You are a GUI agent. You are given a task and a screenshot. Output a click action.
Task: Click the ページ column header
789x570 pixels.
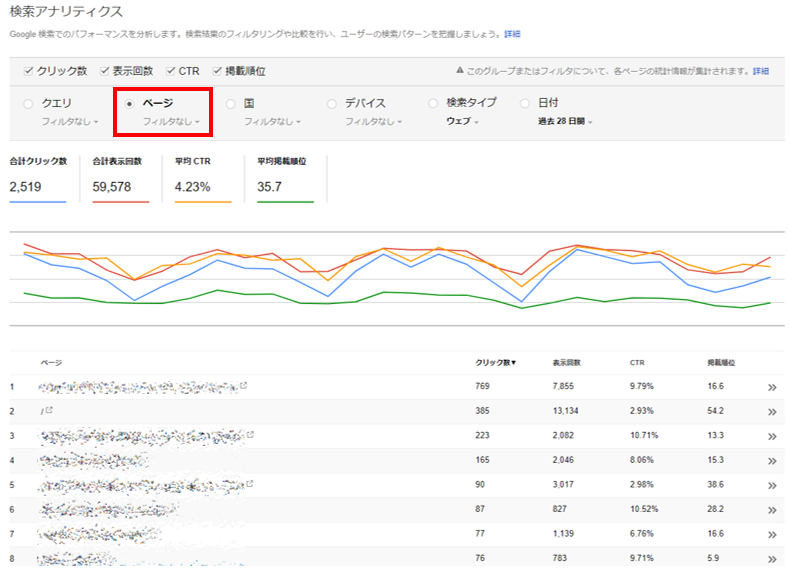51,362
